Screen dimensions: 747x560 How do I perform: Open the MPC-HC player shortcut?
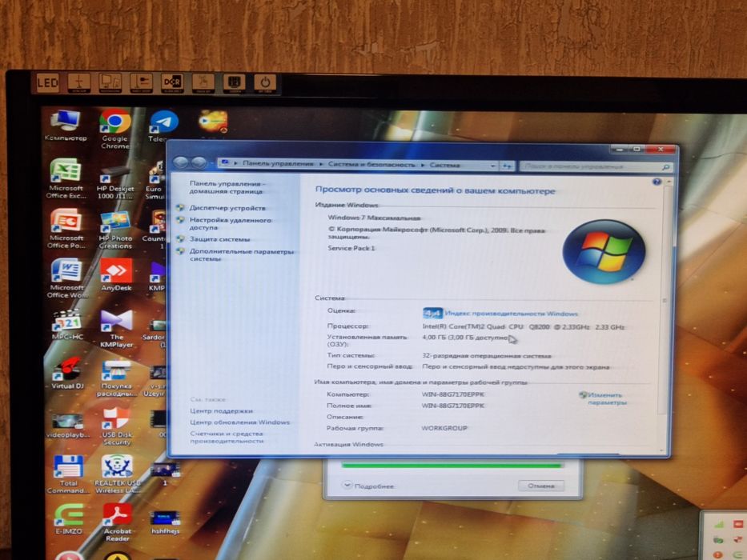pos(67,325)
